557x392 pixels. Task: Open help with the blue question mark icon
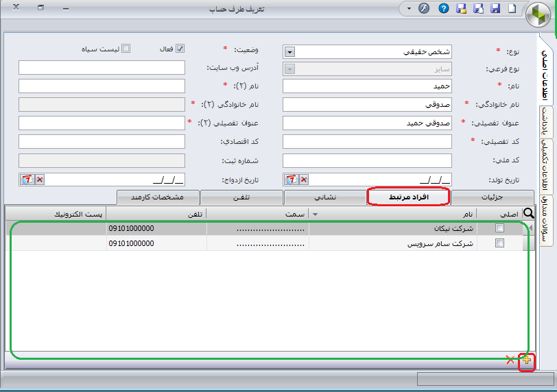point(443,8)
